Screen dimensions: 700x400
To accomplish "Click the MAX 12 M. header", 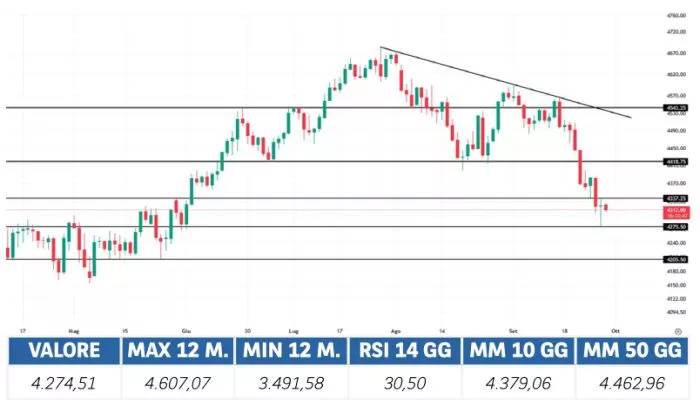I will (177, 351).
